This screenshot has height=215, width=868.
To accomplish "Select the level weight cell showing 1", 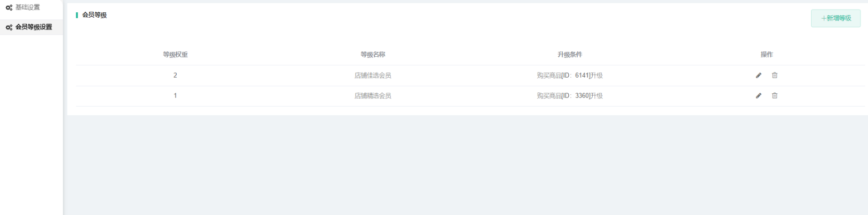I will click(175, 96).
